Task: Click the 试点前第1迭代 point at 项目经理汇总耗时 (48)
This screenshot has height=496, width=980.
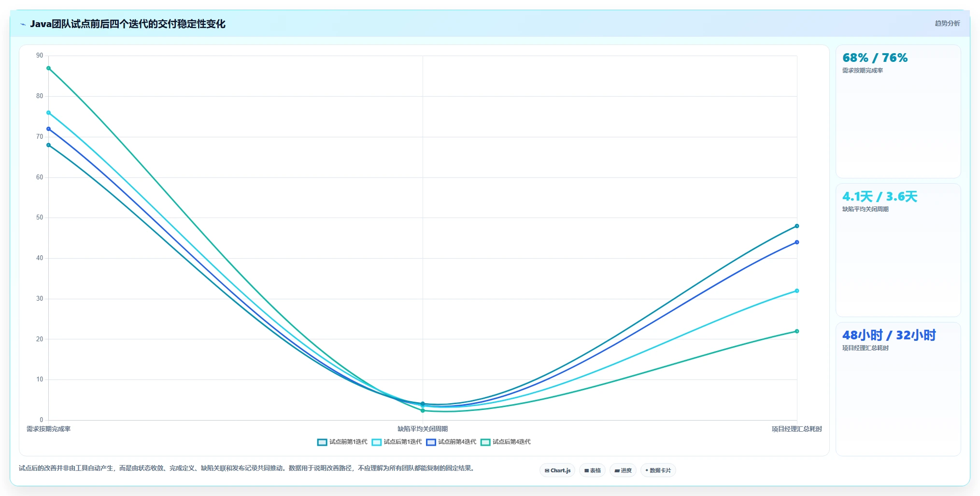Action: 797,226
